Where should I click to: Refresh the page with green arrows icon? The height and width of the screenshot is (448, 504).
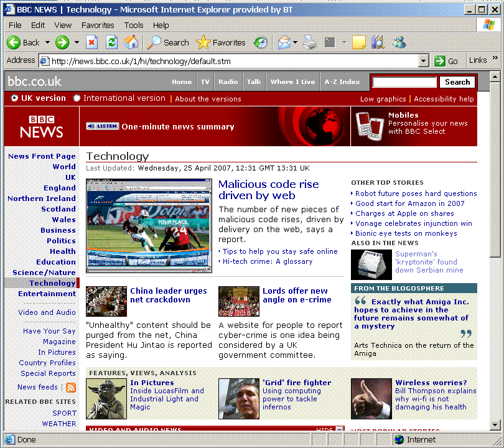111,42
